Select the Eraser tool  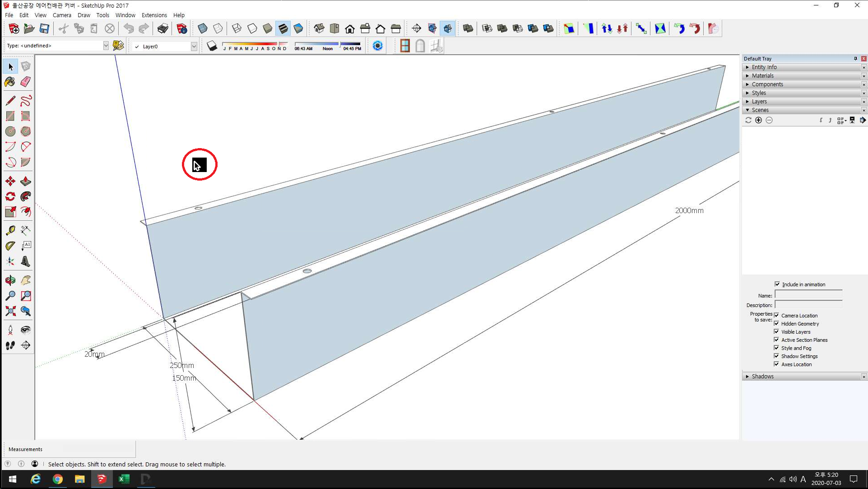click(26, 82)
